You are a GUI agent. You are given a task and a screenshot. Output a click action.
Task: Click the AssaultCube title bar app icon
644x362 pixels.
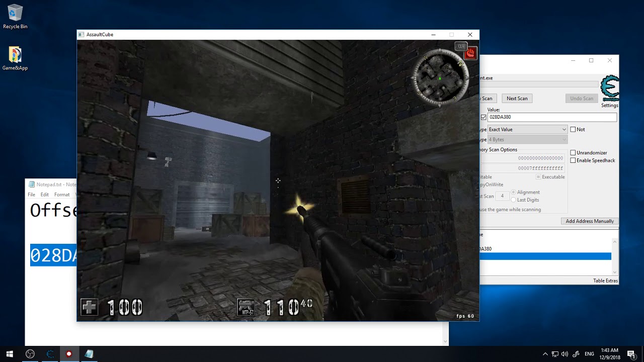(81, 35)
